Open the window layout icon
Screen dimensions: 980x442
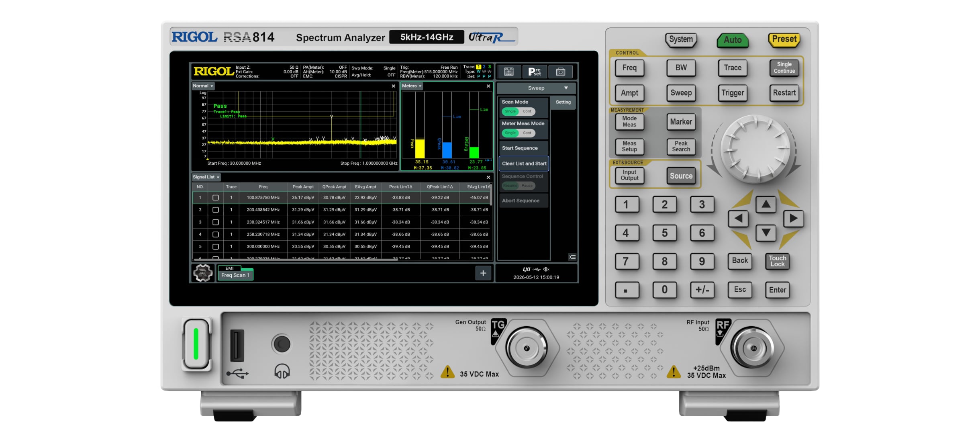[x=509, y=72]
